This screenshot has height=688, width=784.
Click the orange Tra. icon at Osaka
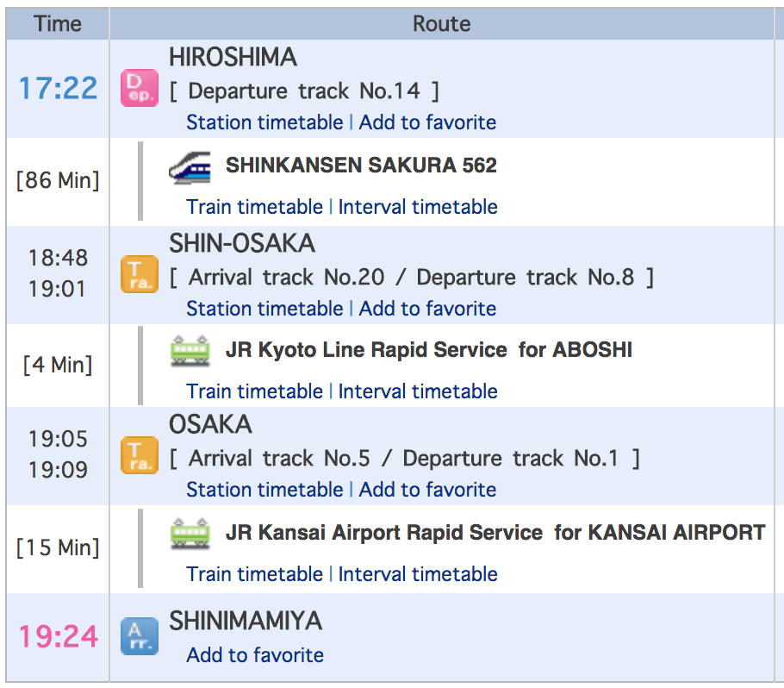click(140, 455)
